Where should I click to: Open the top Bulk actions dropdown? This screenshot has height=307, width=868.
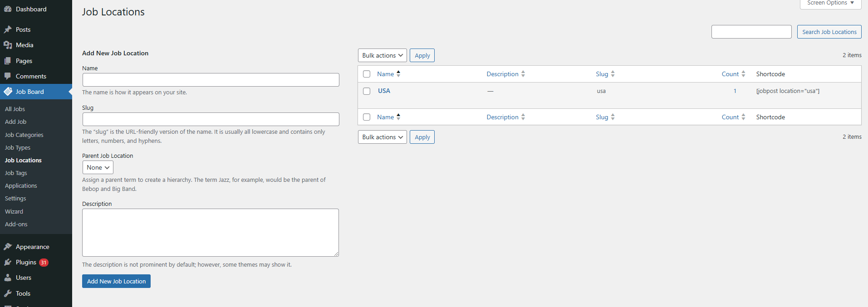tap(382, 55)
